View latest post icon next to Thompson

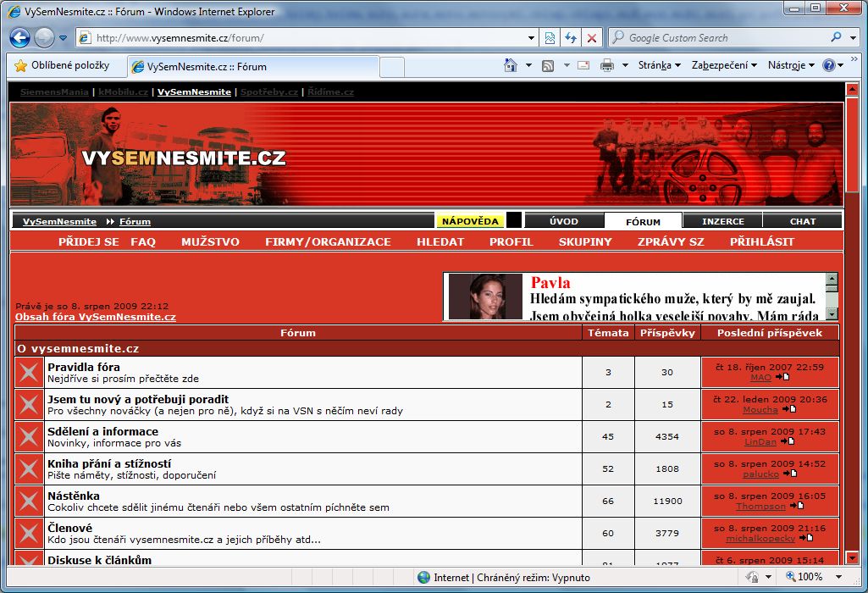(797, 506)
